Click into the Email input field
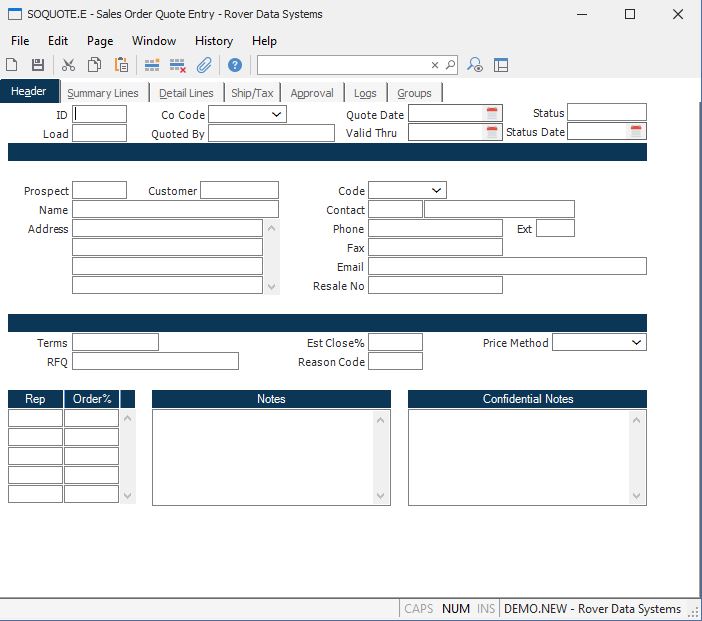 [x=507, y=266]
